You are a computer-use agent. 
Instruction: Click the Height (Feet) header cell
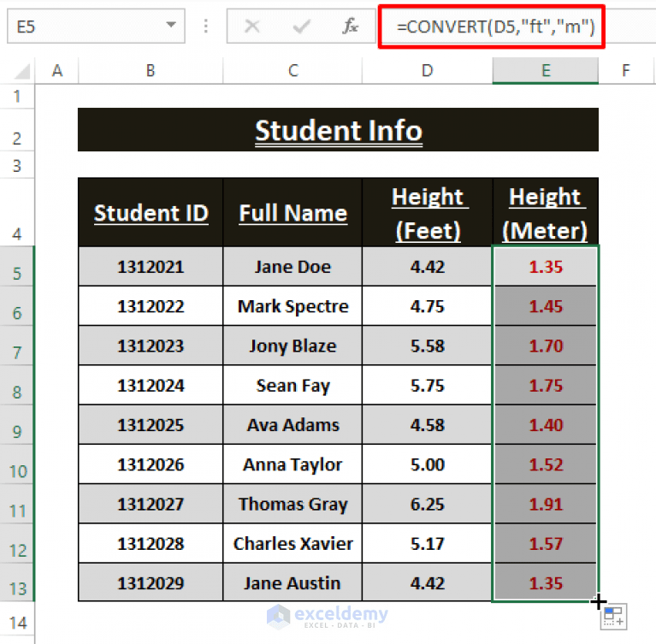click(427, 213)
